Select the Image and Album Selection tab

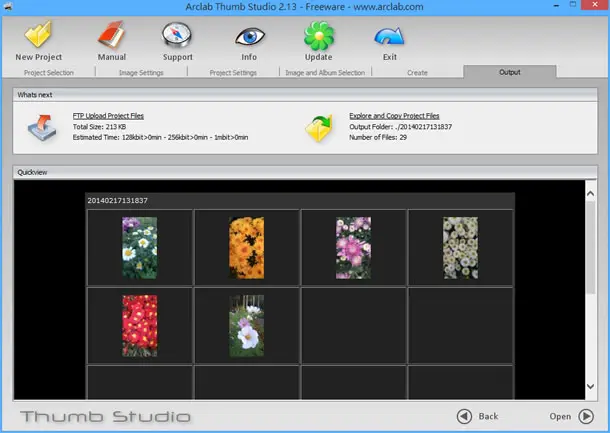(x=325, y=73)
